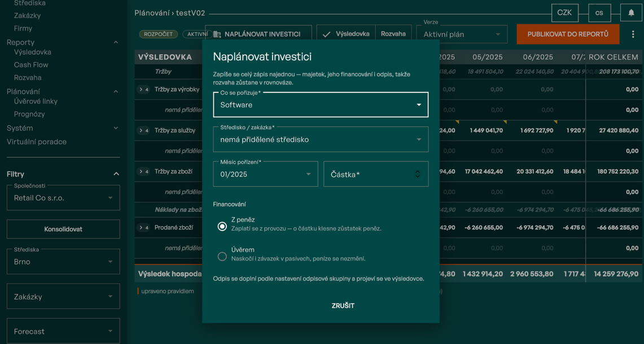Open the Zakázky filter dropdown
644x344 pixels.
[x=63, y=297]
